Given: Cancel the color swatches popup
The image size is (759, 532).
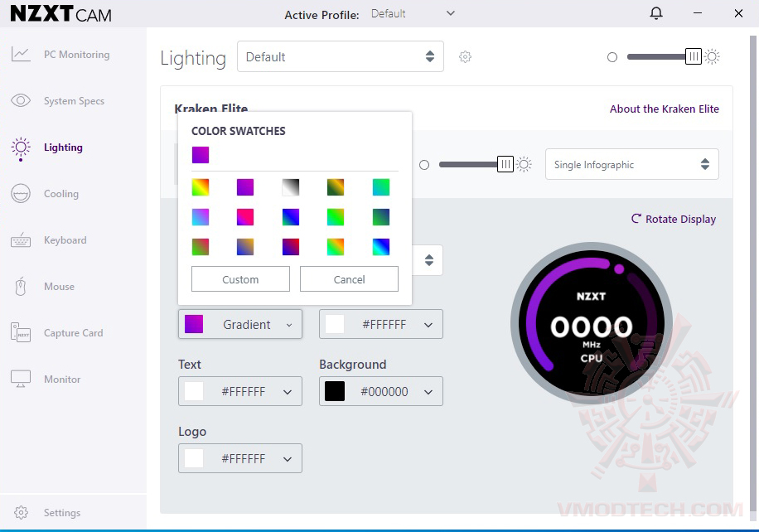Looking at the screenshot, I should (x=349, y=279).
